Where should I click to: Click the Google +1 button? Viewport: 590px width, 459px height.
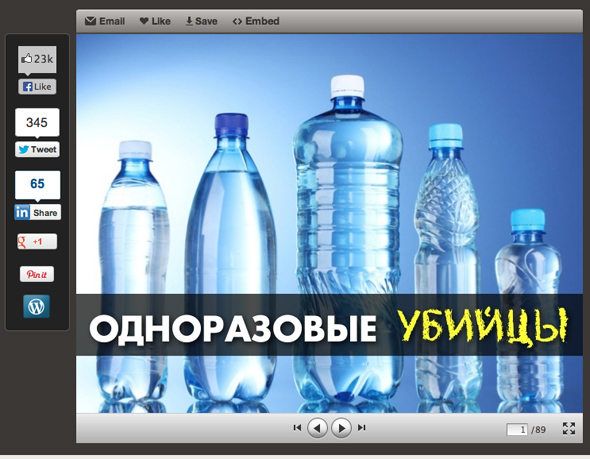pyautogui.click(x=37, y=242)
